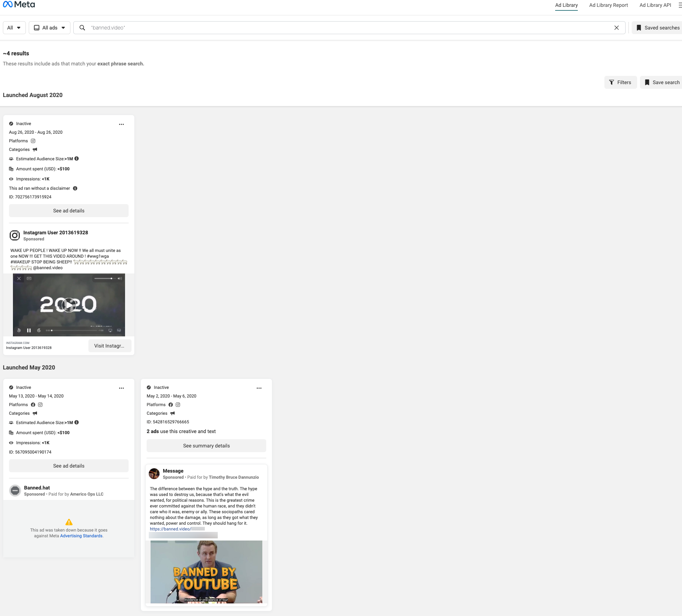
Task: Follow the Advertising Standards link
Action: click(x=81, y=536)
